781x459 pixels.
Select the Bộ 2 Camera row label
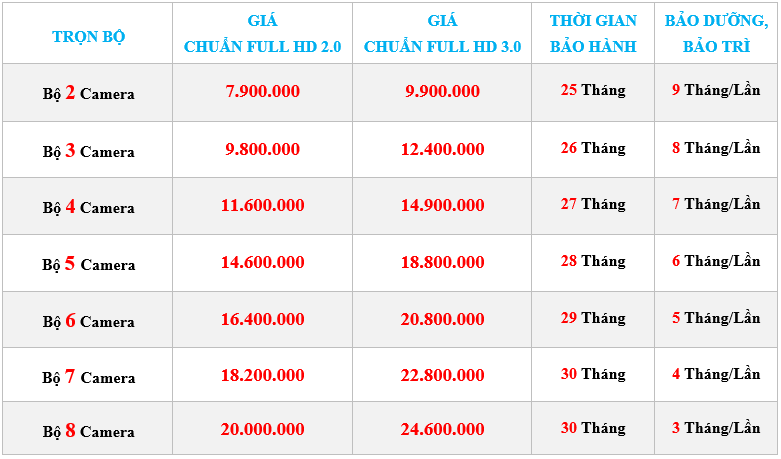(x=88, y=93)
